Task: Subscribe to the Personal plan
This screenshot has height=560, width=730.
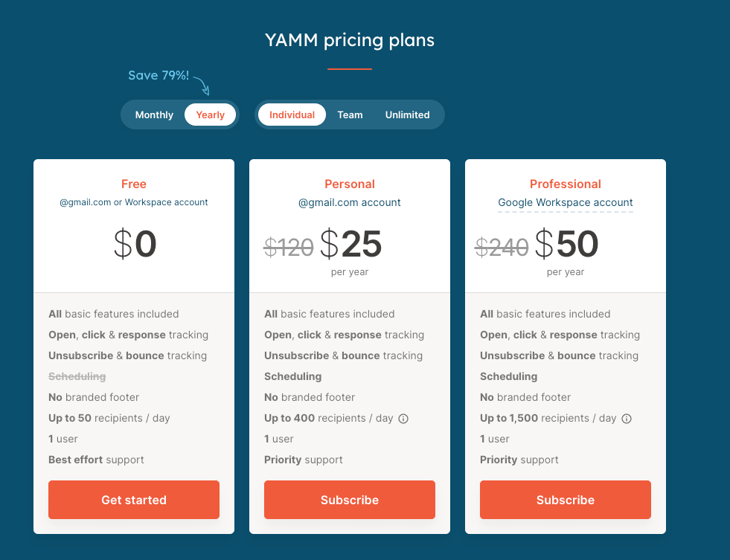Action: [350, 500]
